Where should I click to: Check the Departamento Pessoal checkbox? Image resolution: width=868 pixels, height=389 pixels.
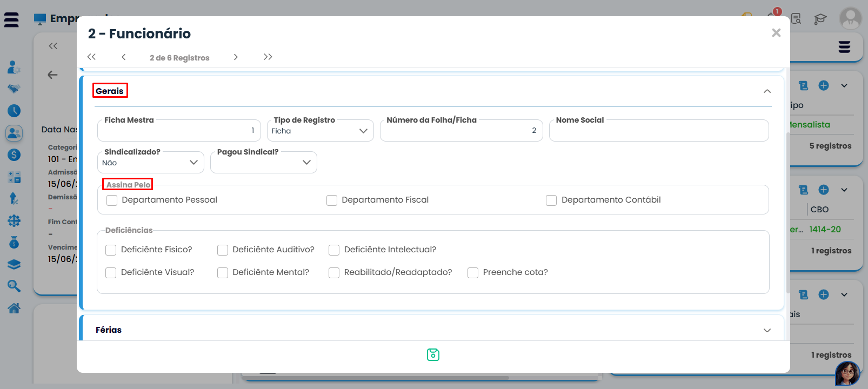(112, 200)
